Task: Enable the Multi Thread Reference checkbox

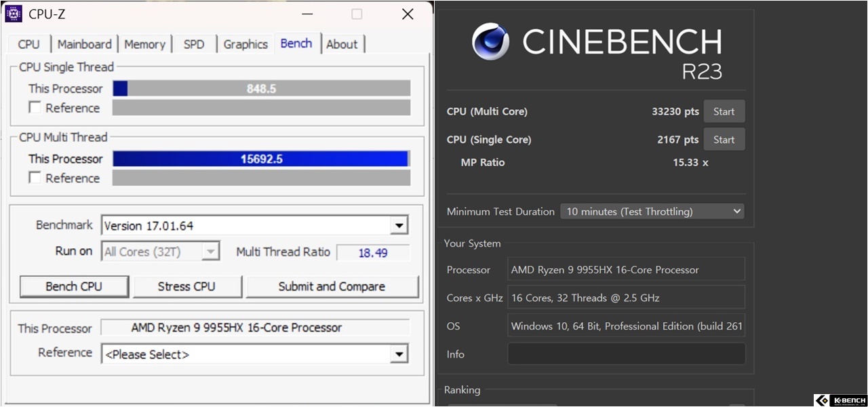Action: point(35,178)
